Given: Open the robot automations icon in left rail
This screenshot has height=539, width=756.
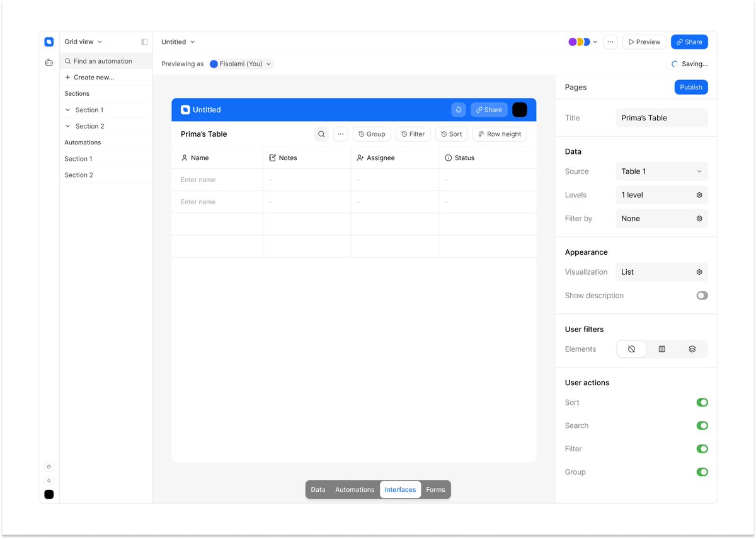Looking at the screenshot, I should point(49,62).
